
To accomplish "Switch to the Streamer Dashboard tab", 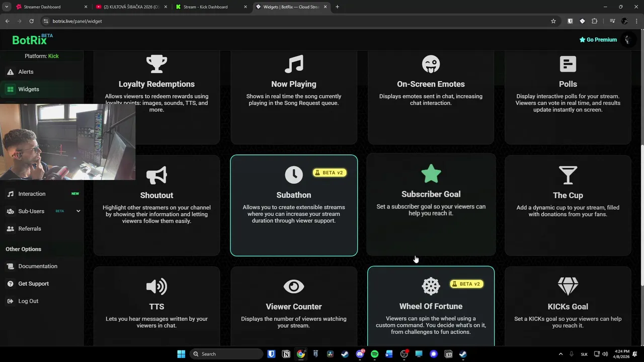I will 50,7.
